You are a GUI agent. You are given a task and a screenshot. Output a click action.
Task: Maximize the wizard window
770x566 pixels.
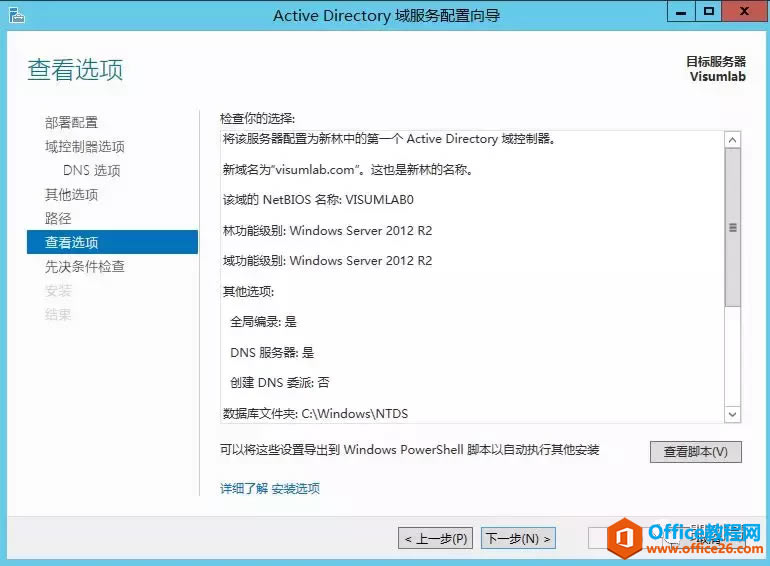click(x=709, y=11)
